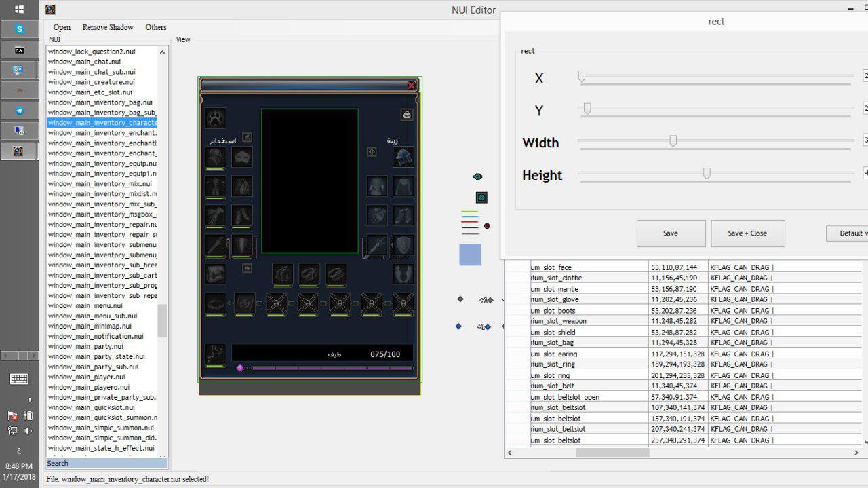Click the creature slot beside the طيف bar

[x=216, y=354]
